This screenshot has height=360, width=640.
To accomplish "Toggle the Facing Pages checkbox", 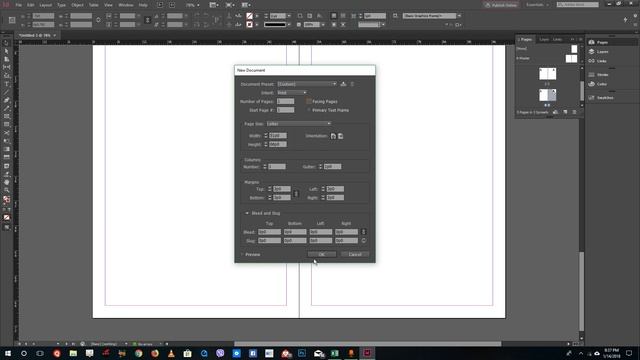I will click(309, 101).
